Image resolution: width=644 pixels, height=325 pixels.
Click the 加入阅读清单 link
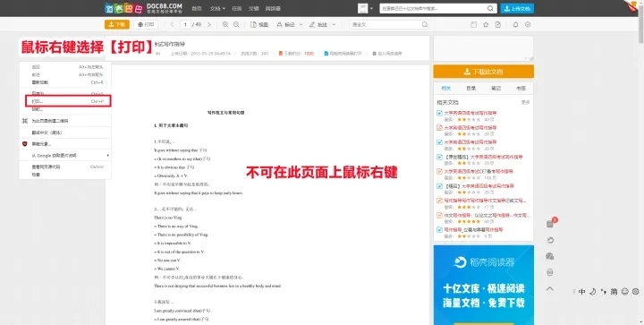coord(387,54)
